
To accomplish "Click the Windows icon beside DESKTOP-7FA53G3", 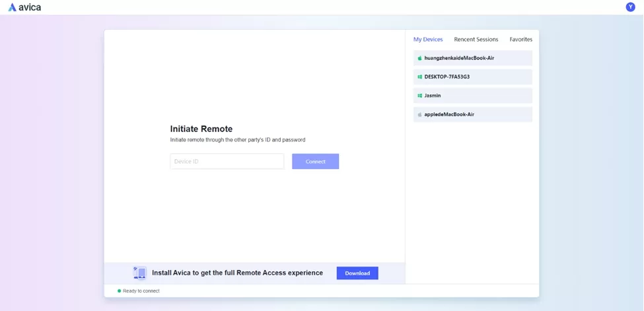I will (419, 77).
